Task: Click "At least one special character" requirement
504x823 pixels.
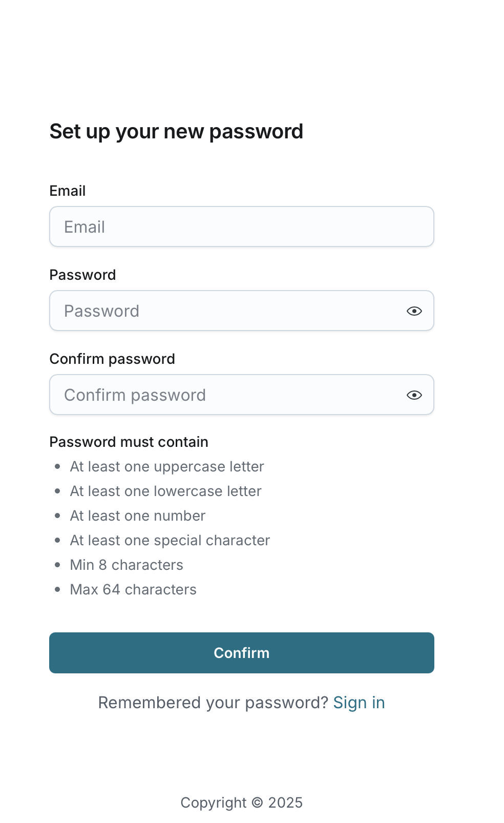Action: coord(170,541)
